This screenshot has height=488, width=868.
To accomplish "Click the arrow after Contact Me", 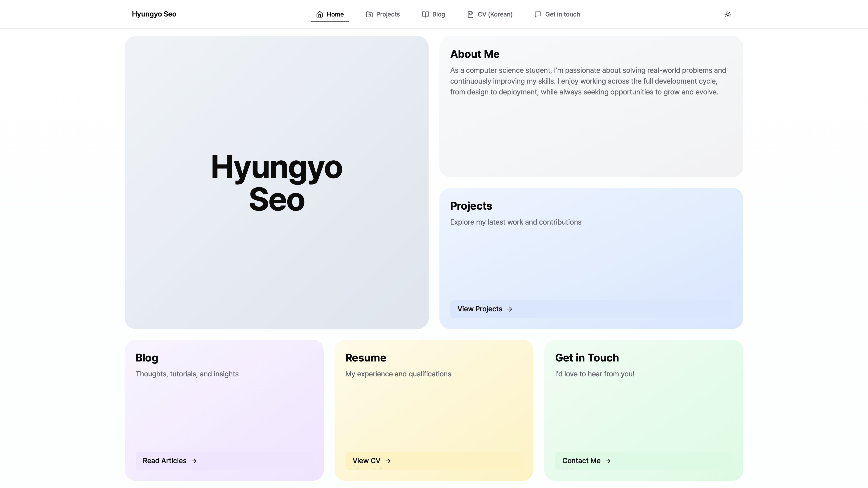I will [x=608, y=461].
